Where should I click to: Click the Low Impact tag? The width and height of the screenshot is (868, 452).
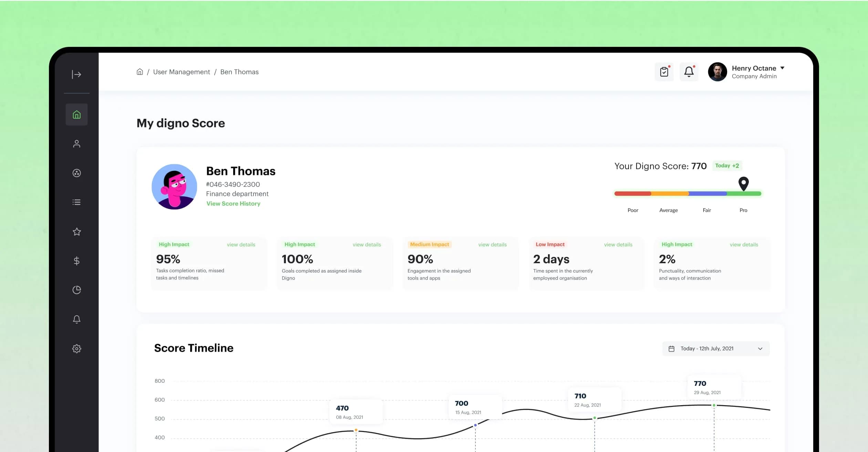click(x=550, y=244)
